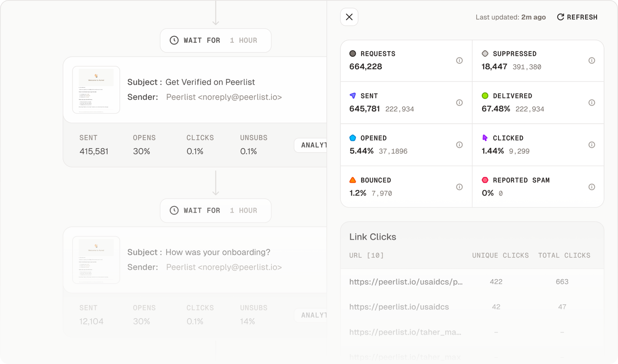Viewport: 618px width, 364px height.
Task: Click the info icon beside Bounced metric
Action: pyautogui.click(x=459, y=187)
